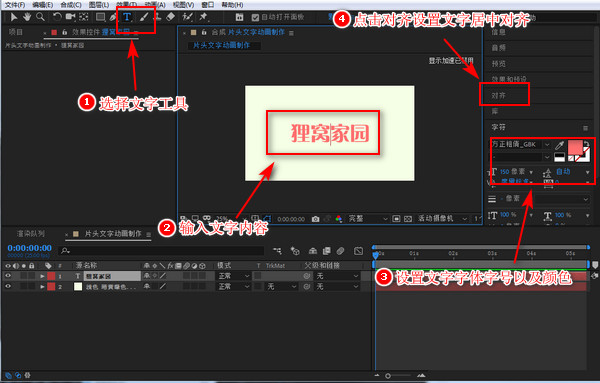The width and height of the screenshot is (600, 383).
Task: Select the Puppet Pin tool
Action: (203, 17)
